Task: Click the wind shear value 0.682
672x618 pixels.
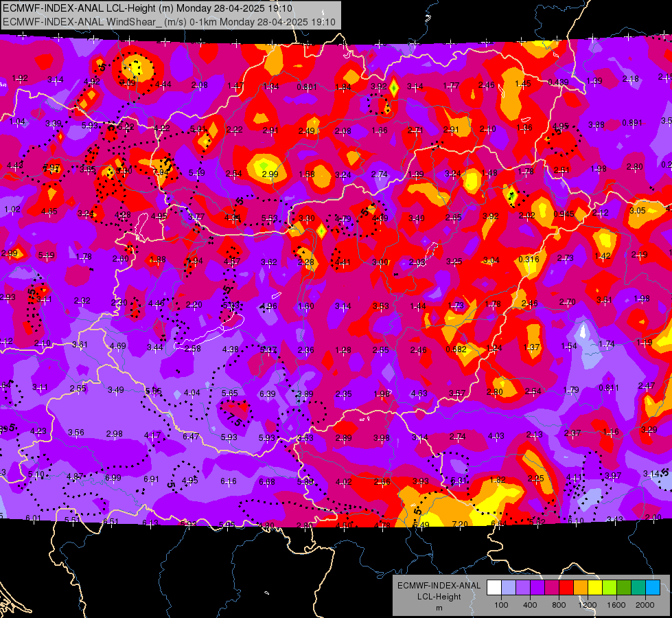Action: pos(456,349)
